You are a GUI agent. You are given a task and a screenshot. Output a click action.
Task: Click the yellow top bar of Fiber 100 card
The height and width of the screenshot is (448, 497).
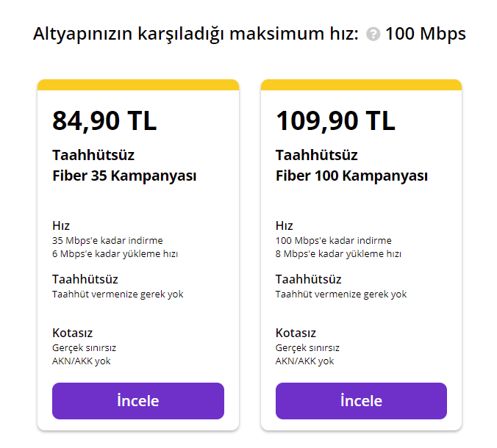[x=361, y=84]
